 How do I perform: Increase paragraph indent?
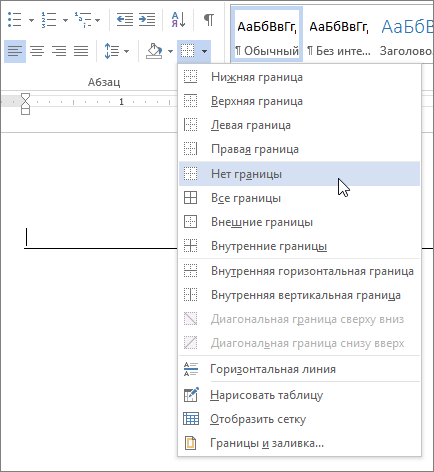[x=147, y=19]
